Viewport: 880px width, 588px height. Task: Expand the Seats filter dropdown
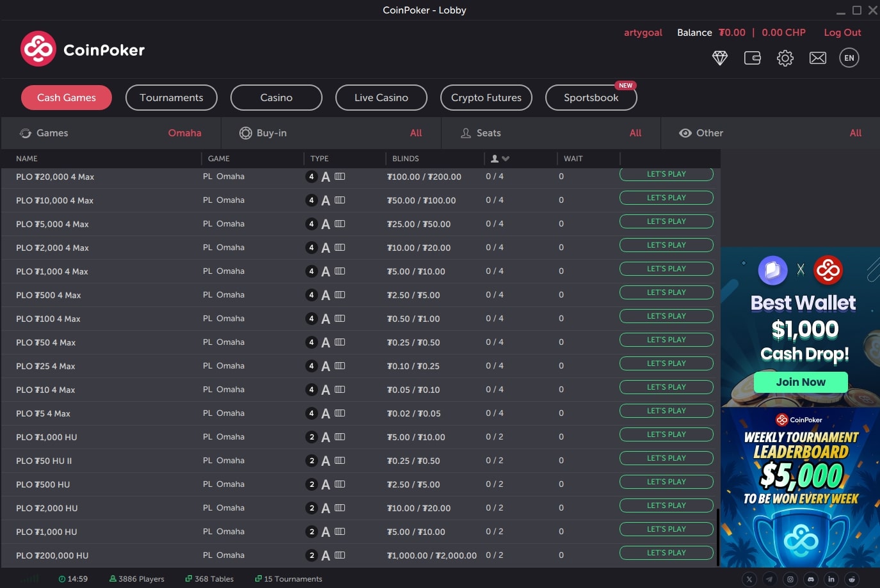coord(550,133)
